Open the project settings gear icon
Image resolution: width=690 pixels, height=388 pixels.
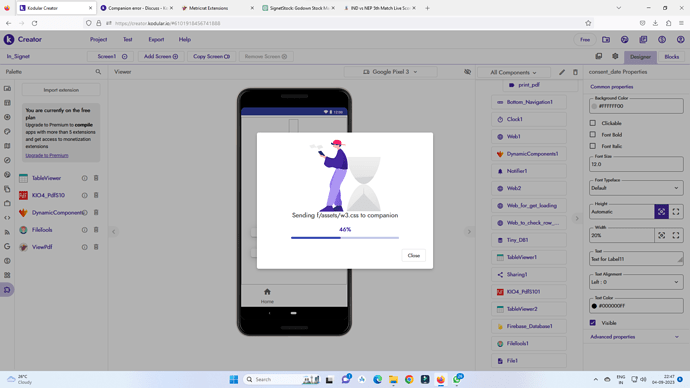[615, 56]
